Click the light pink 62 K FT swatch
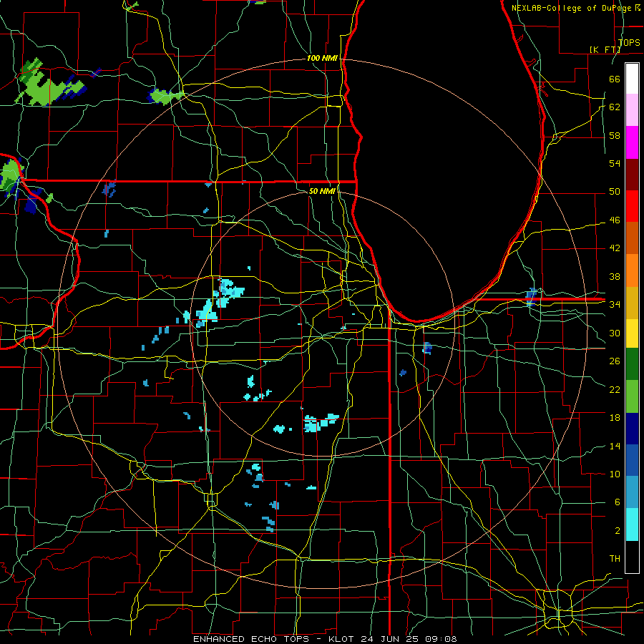644x644 pixels. pos(632,110)
